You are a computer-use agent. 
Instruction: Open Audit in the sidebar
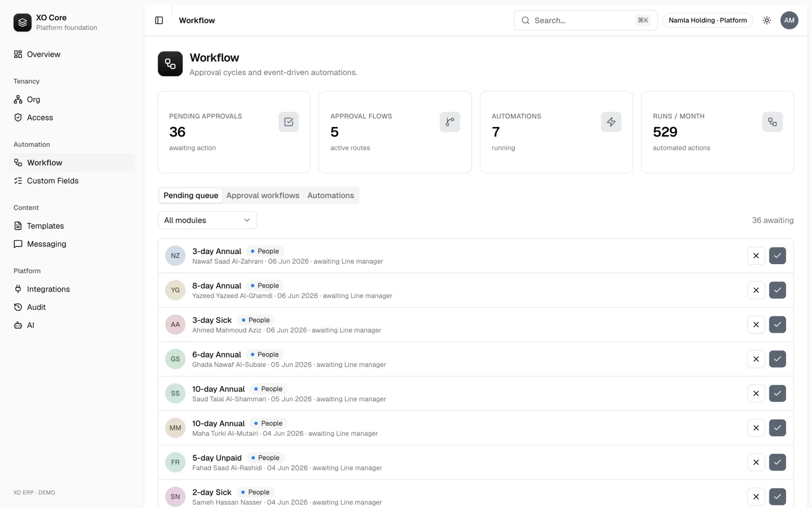point(72,307)
